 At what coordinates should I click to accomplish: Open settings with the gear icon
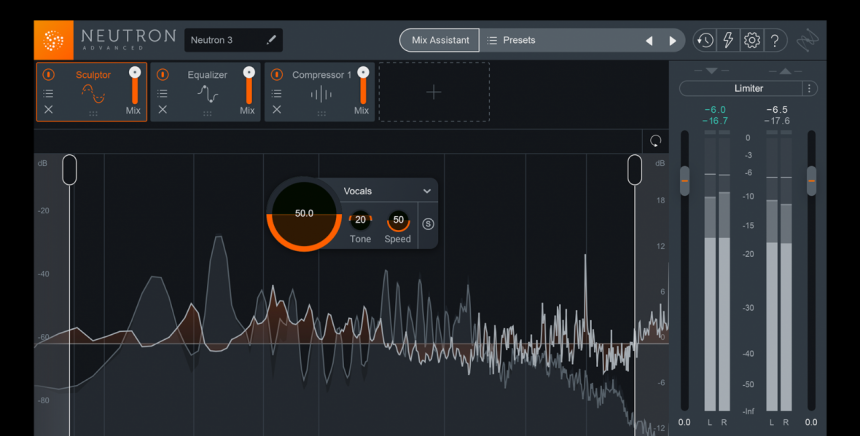(x=752, y=40)
